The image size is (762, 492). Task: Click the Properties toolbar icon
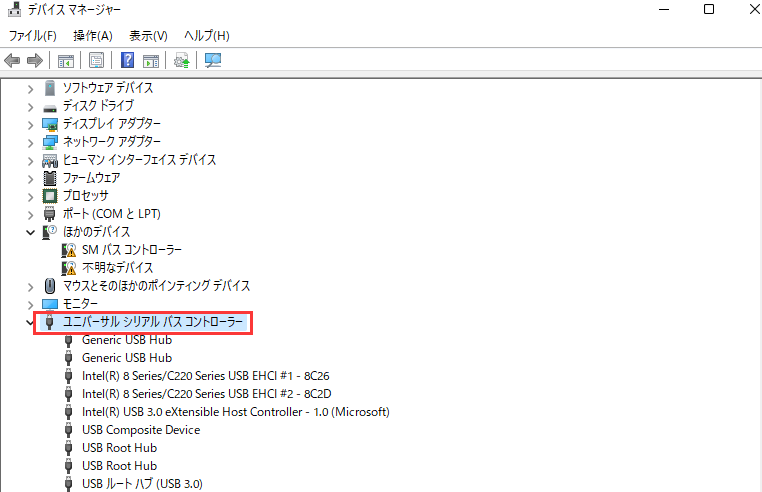click(x=96, y=60)
